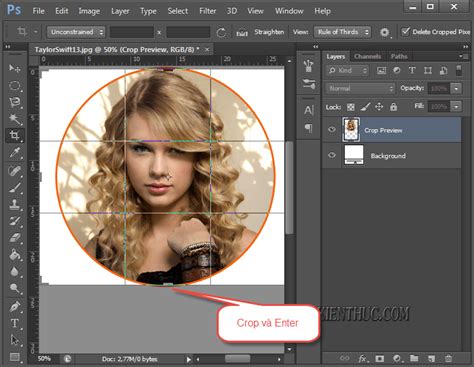The width and height of the screenshot is (474, 367).
Task: Open the Kind filter dropdown
Action: click(x=347, y=70)
